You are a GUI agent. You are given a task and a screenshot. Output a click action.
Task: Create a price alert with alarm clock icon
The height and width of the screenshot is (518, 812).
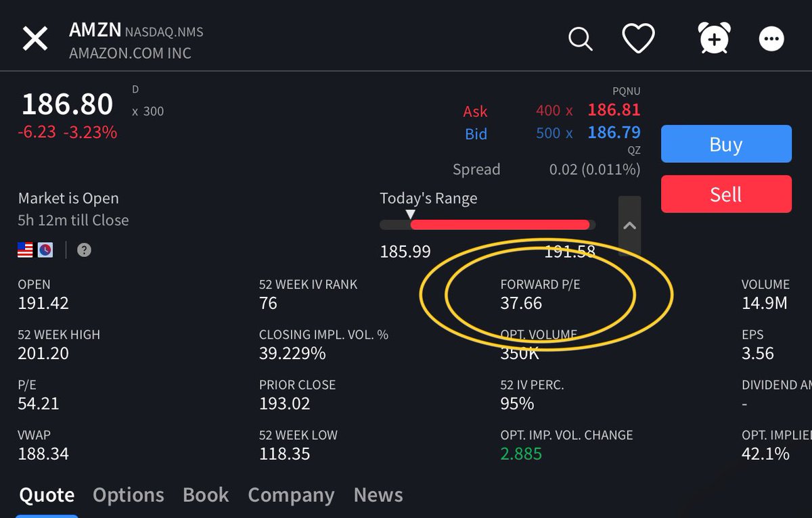(x=715, y=38)
